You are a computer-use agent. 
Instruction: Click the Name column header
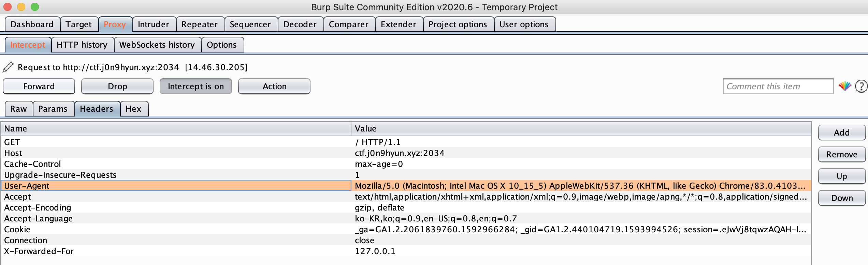tap(176, 129)
